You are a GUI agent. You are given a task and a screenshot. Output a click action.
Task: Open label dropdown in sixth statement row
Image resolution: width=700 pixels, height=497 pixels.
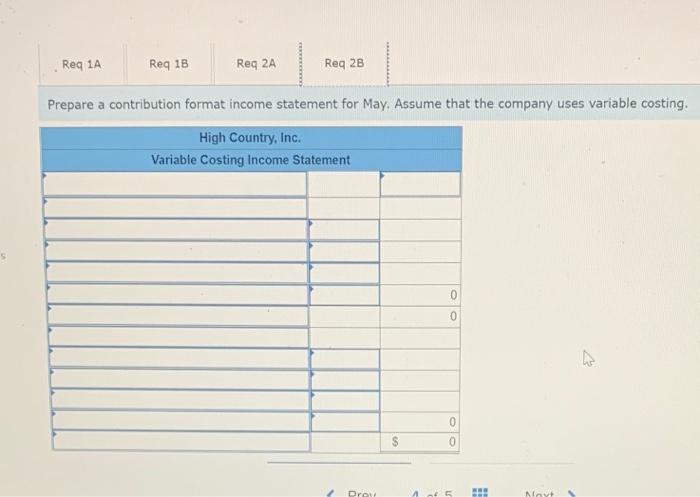[178, 294]
